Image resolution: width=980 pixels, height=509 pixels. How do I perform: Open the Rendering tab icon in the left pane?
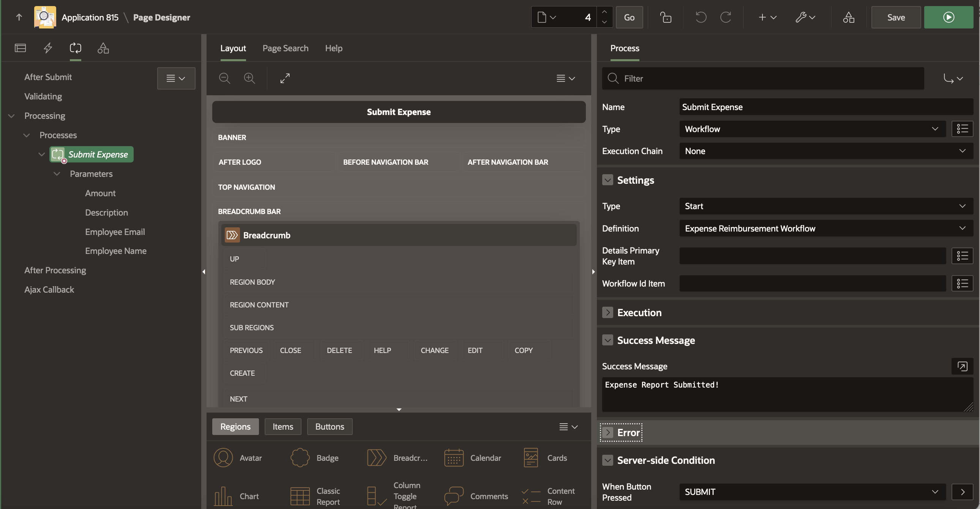[x=20, y=48]
